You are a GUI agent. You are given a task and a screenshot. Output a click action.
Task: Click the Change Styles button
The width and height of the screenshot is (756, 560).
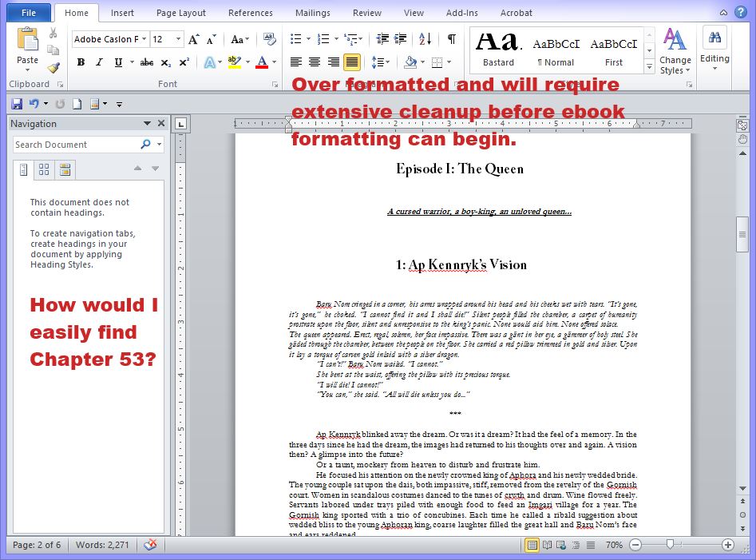pyautogui.click(x=675, y=52)
